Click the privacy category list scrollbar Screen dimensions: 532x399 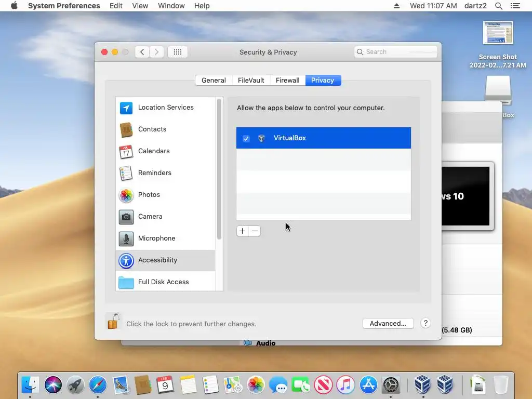pos(219,169)
